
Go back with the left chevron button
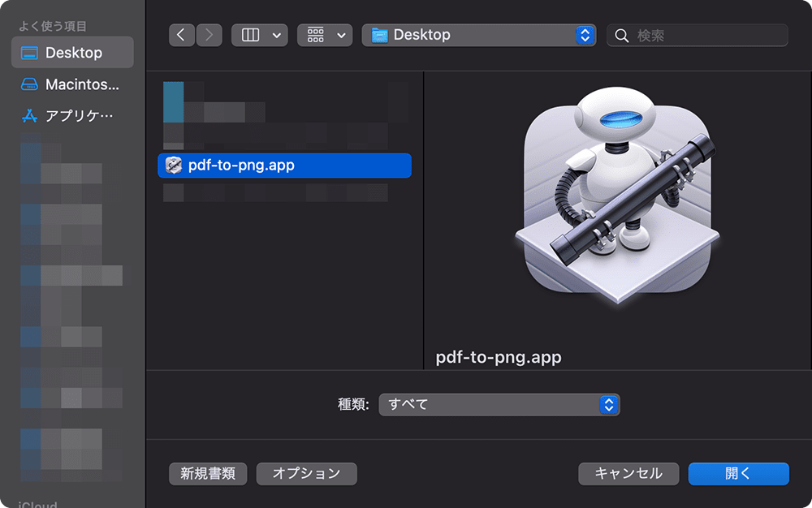coord(181,35)
